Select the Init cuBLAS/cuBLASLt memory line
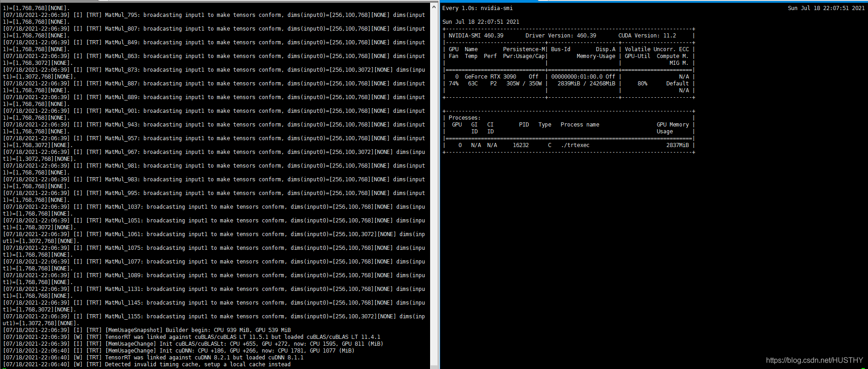Viewport: 868px width, 369px height. coord(193,344)
